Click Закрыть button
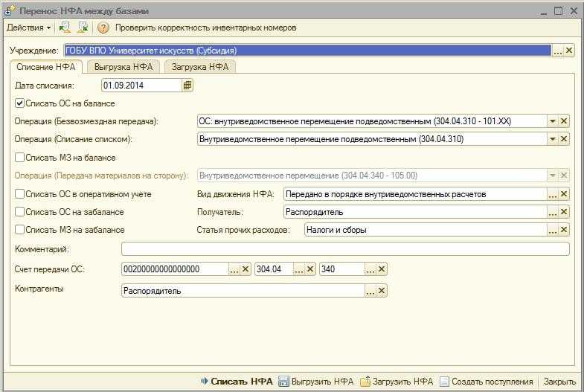Viewport: 584px width, 392px height. [559, 382]
